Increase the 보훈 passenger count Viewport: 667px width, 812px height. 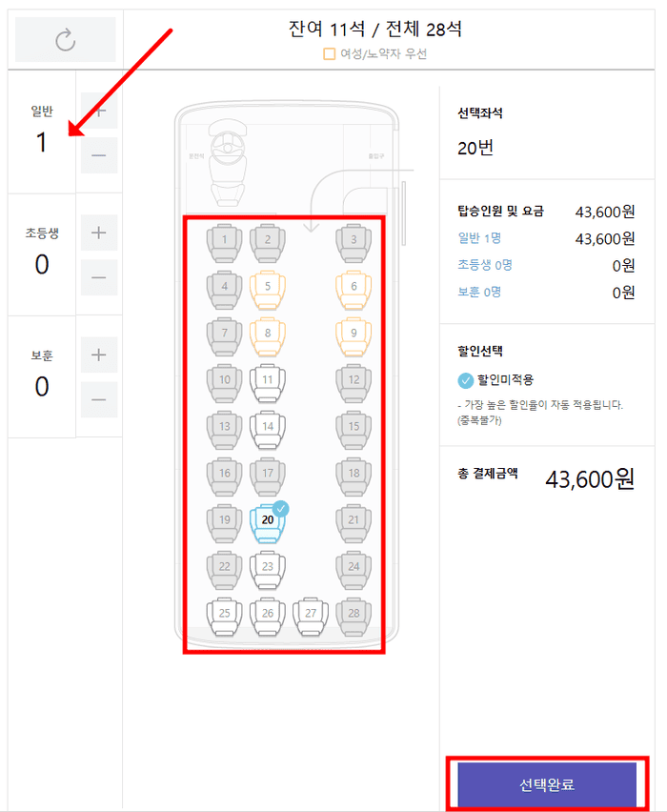point(100,355)
